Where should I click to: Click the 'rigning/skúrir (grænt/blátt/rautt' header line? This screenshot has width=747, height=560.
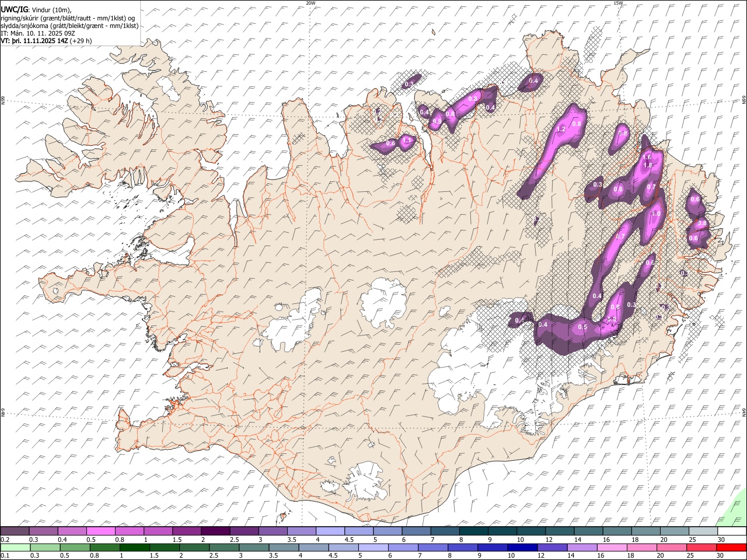click(x=68, y=18)
